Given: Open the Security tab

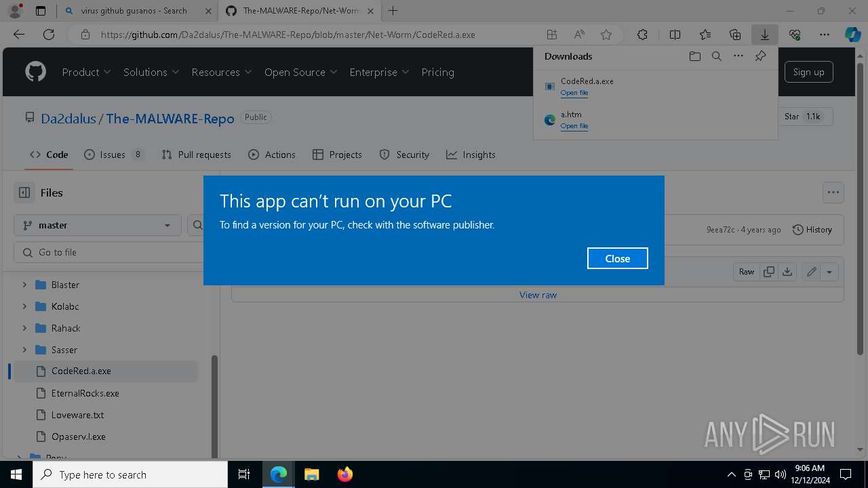Looking at the screenshot, I should pyautogui.click(x=404, y=155).
